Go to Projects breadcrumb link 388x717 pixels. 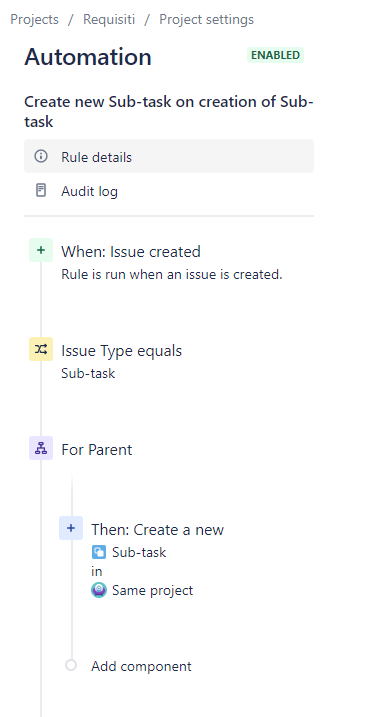point(35,20)
